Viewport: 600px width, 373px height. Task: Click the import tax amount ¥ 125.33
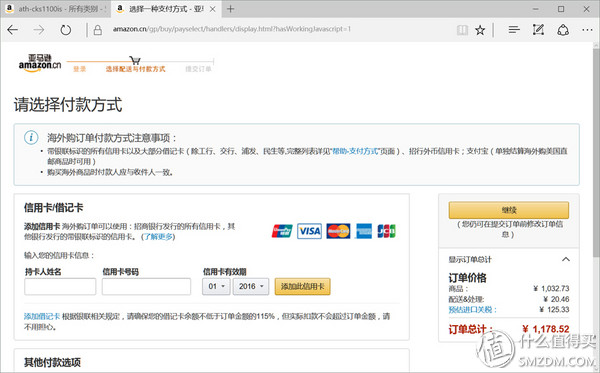[x=554, y=309]
